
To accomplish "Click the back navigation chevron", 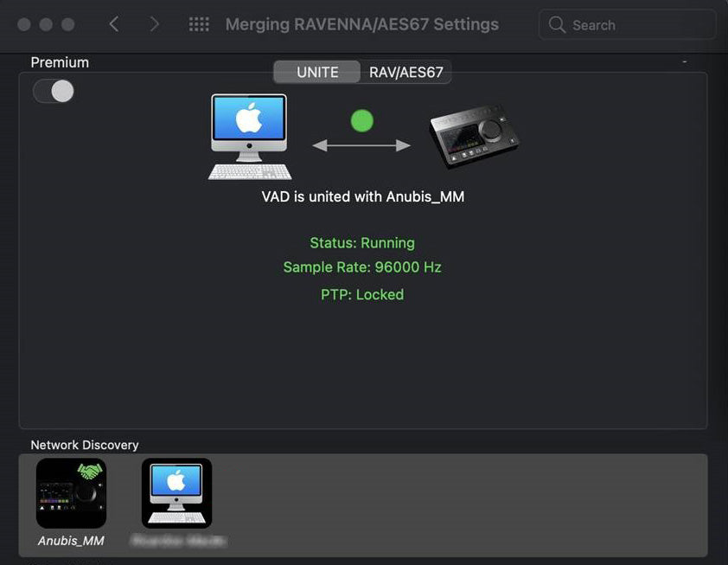I will point(113,24).
